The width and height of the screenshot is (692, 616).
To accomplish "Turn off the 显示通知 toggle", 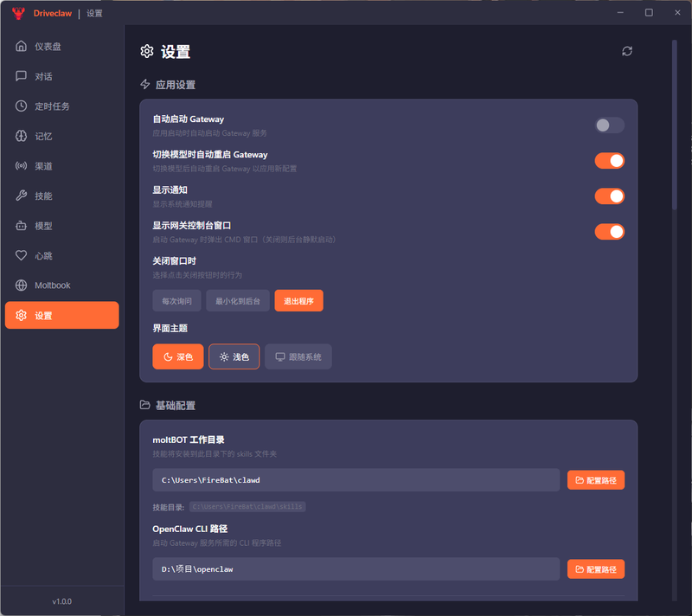I will 610,196.
